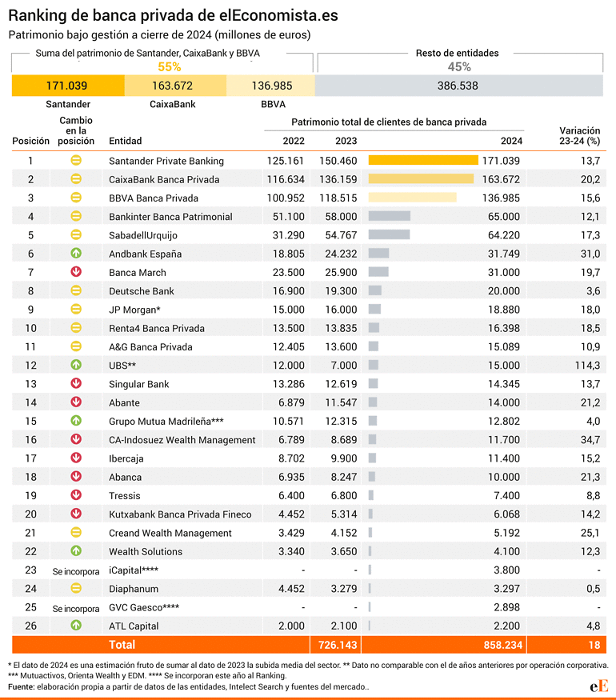
Task: Click the green up arrow for ATL Capital
Action: 76,626
